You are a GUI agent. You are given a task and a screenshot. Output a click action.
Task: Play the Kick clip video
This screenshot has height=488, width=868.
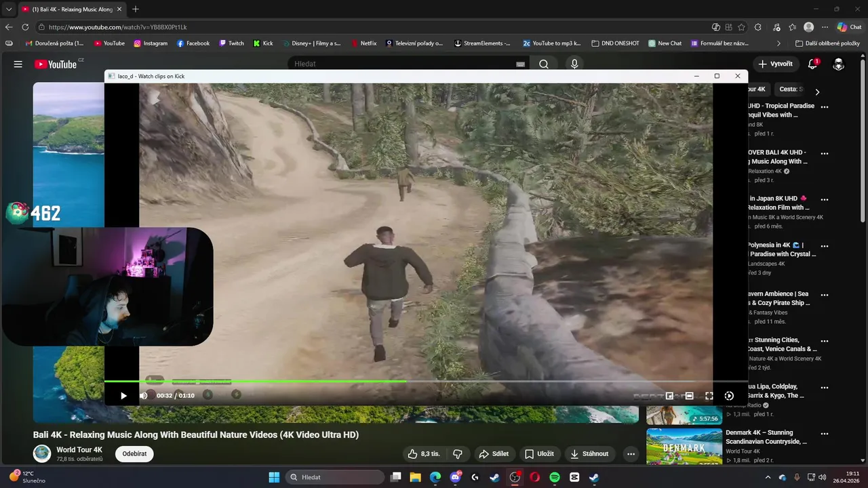click(x=123, y=396)
